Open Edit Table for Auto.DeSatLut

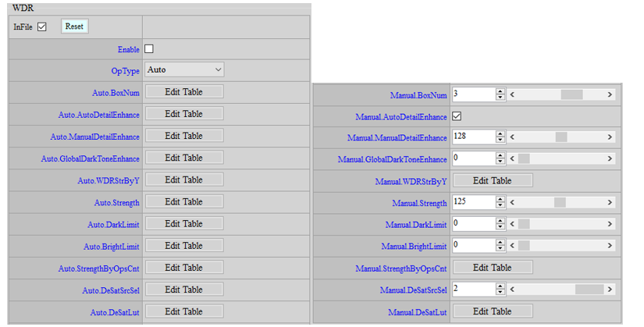(x=183, y=311)
